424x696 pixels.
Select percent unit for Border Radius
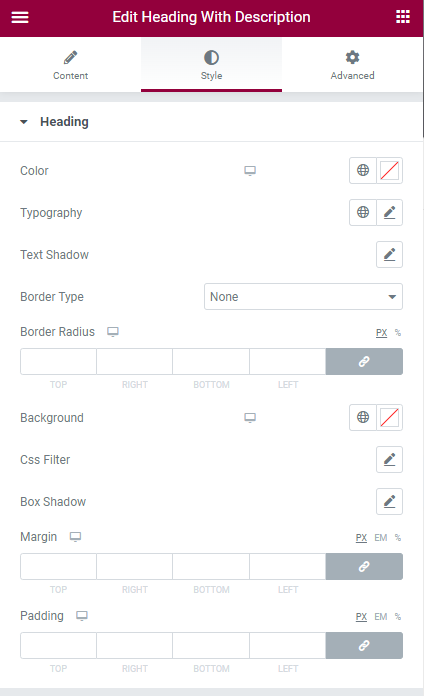(x=398, y=332)
